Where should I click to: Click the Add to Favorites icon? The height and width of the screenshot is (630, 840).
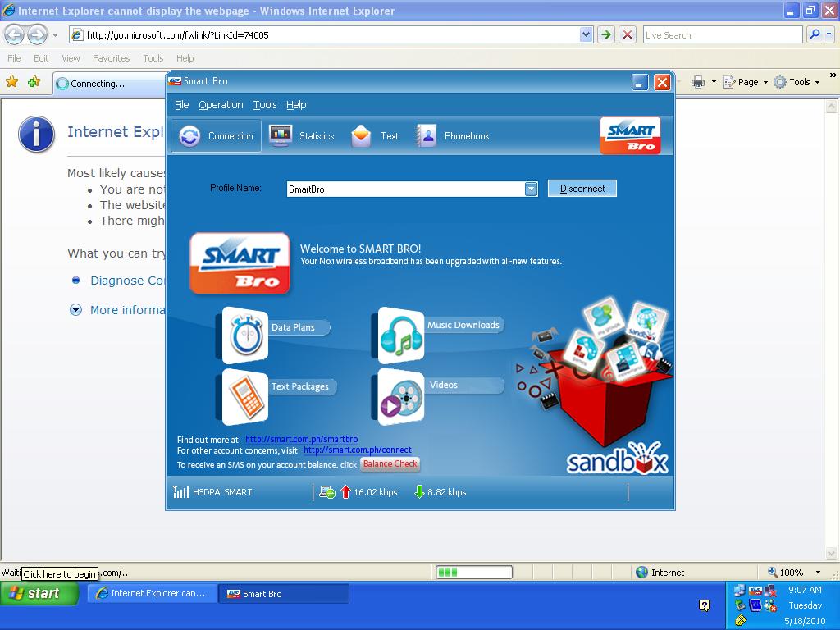click(x=34, y=81)
